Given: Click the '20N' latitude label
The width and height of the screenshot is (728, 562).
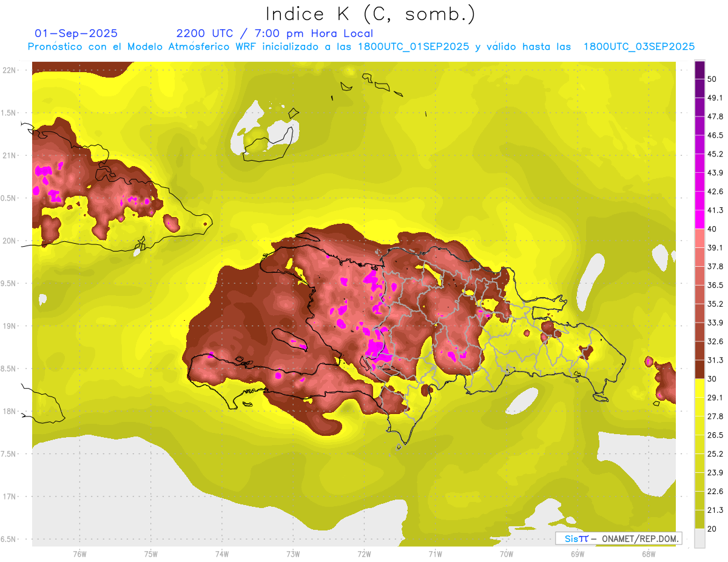Looking at the screenshot, I should [x=9, y=241].
